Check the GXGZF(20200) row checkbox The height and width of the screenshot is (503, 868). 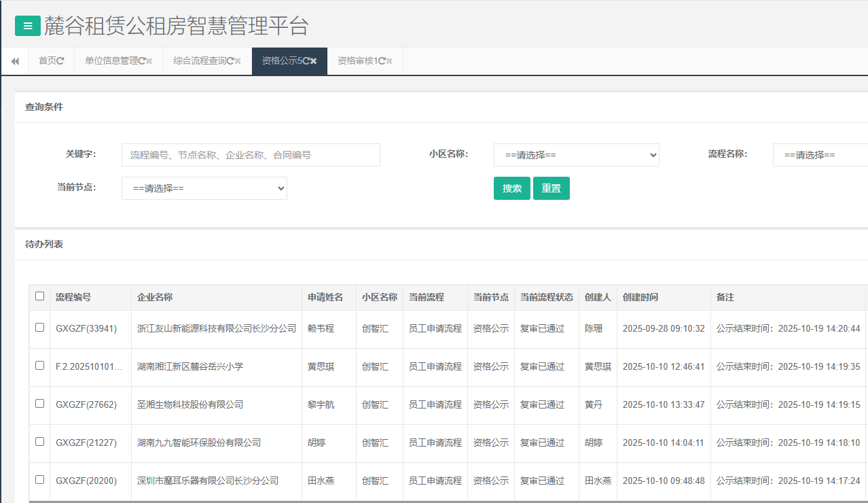click(39, 480)
